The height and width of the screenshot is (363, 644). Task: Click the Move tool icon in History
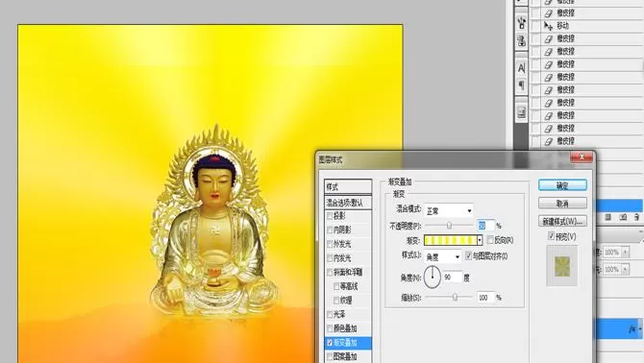pos(548,26)
